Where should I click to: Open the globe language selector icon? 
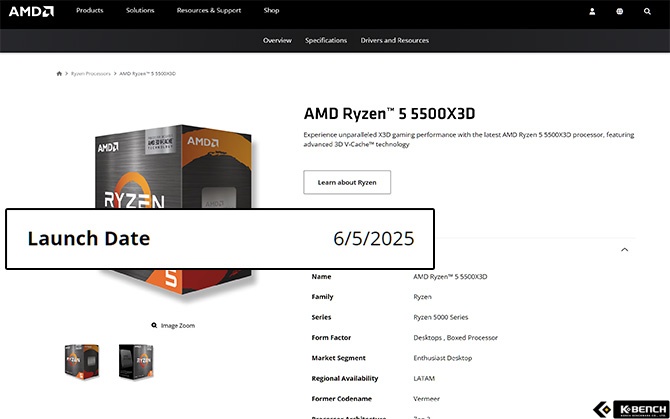tap(619, 12)
